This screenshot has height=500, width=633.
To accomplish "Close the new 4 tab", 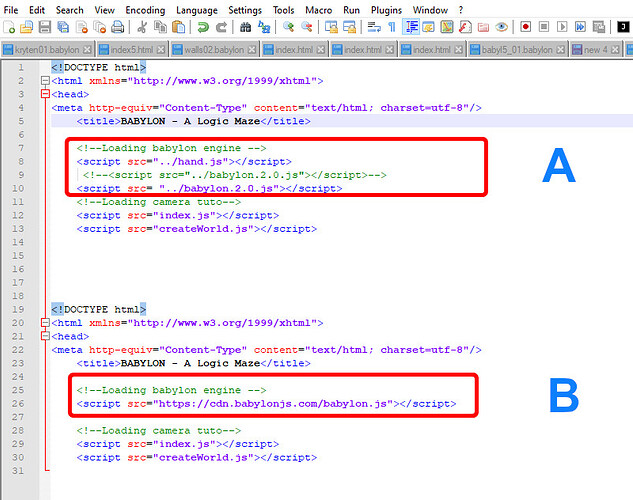I will 615,50.
